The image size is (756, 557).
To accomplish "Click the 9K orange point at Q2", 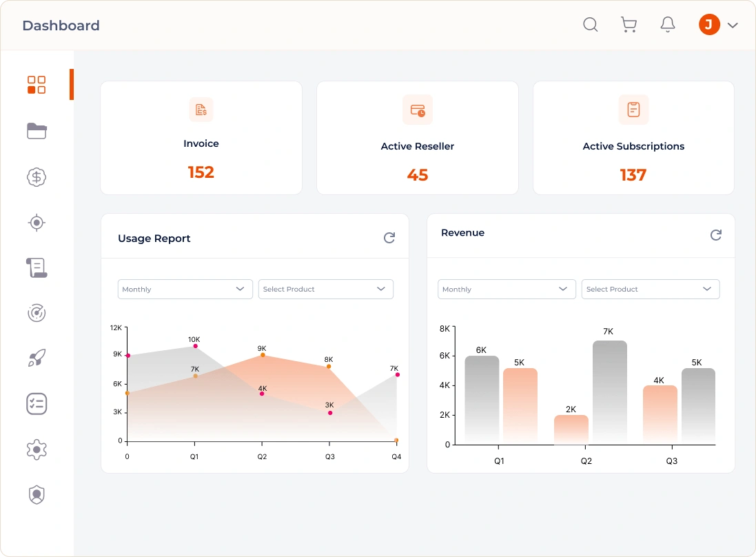I will pyautogui.click(x=263, y=355).
